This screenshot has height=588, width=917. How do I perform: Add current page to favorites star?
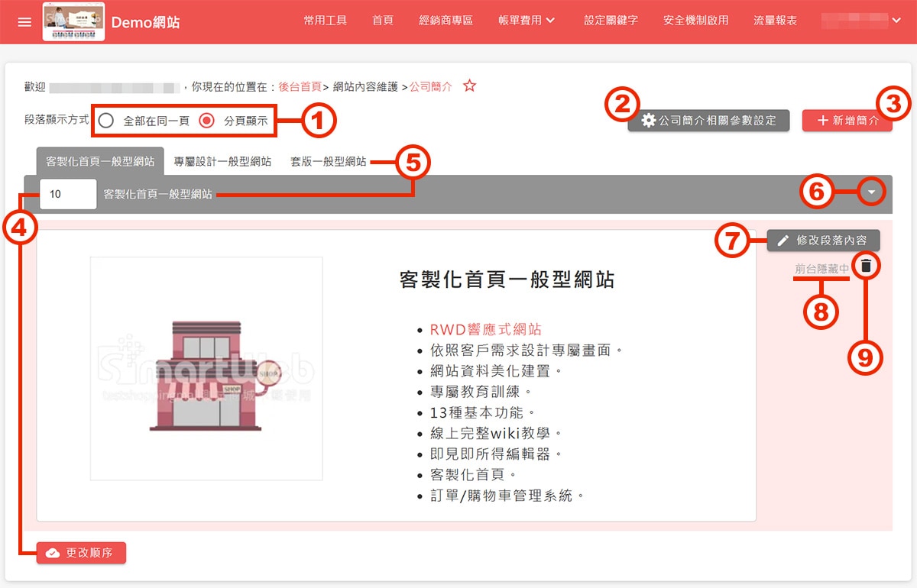[470, 86]
